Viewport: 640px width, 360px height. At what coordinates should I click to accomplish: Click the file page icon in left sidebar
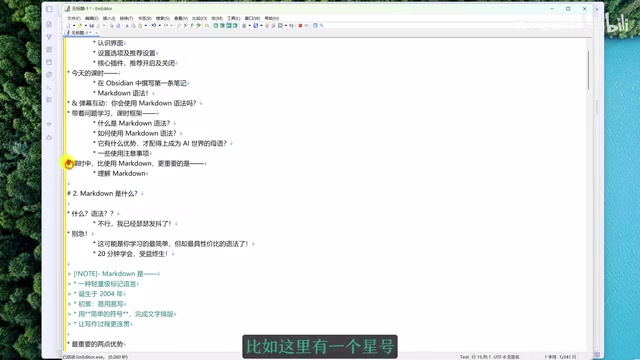49,24
